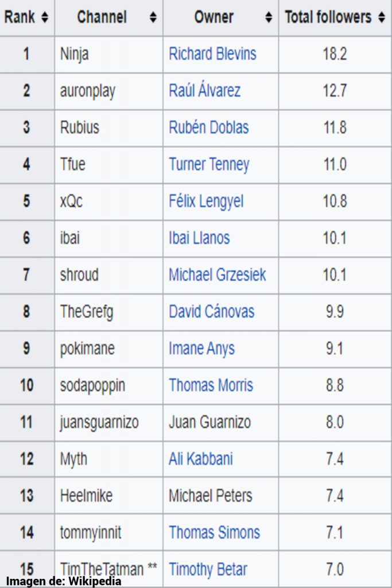
Task: Click the Total followers header text
Action: [328, 17]
